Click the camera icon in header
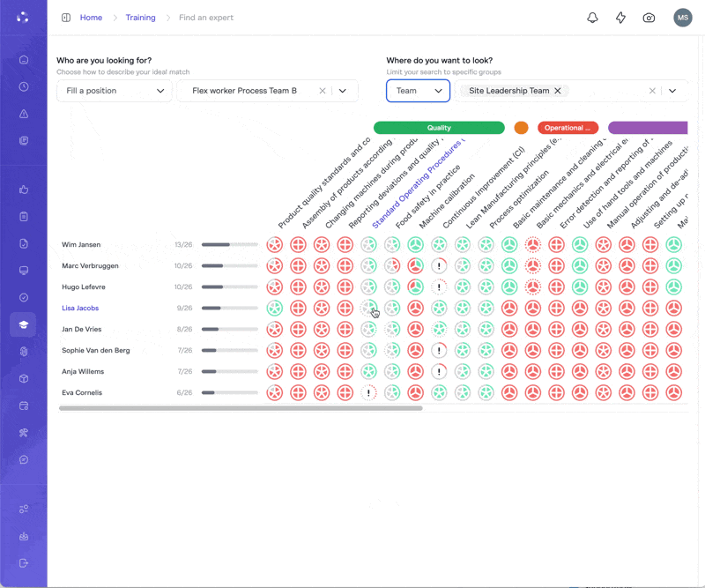The image size is (705, 588). tap(649, 18)
